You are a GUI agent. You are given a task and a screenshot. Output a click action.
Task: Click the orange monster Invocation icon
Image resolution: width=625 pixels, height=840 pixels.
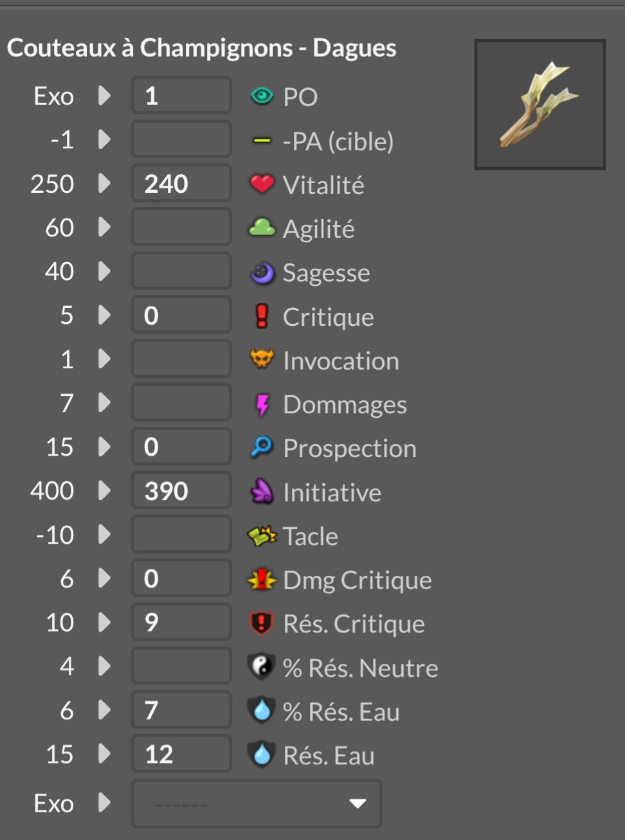click(x=262, y=359)
